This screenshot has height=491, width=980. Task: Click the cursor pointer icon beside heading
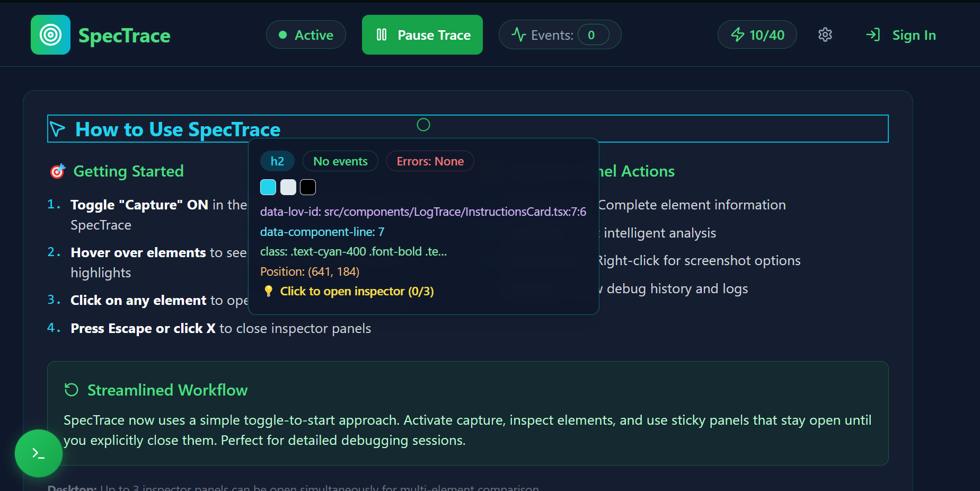click(57, 129)
